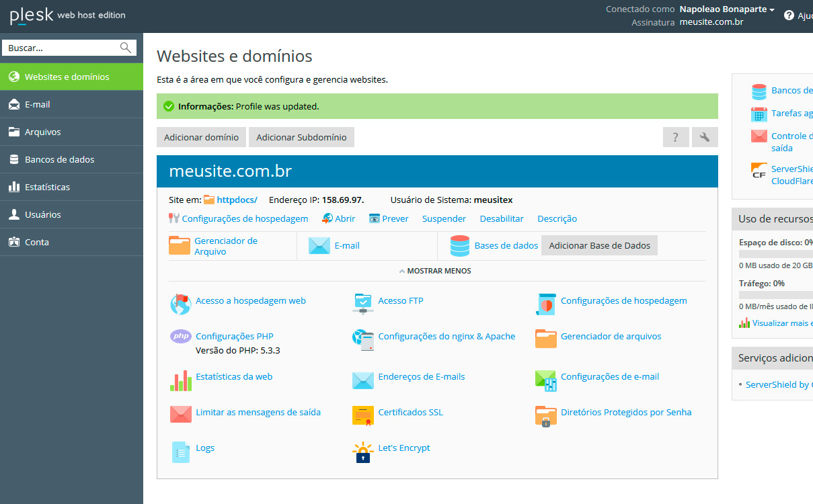813x504 pixels.
Task: Open the Napoleao Bonaparte user dropdown
Action: 727,9
